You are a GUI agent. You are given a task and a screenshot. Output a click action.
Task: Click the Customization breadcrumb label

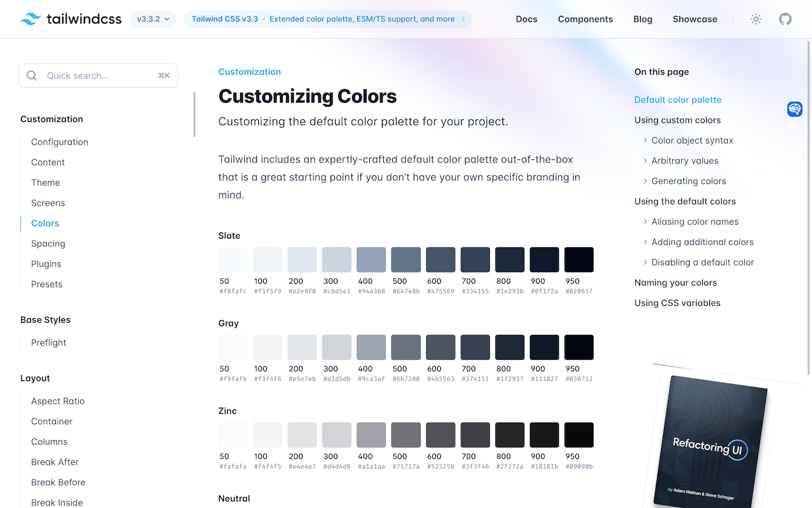(249, 72)
